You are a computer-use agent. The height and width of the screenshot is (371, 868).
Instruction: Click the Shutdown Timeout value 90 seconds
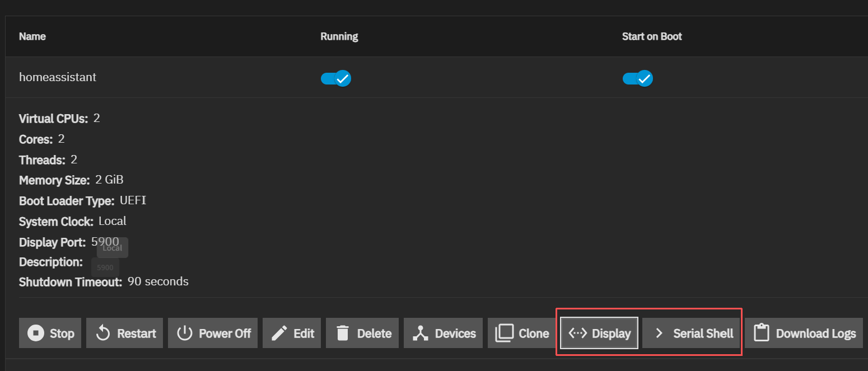tap(158, 281)
